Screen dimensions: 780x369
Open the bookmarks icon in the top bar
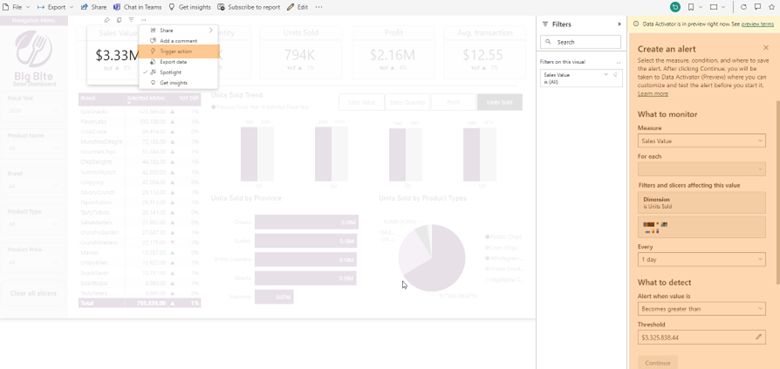(x=691, y=7)
